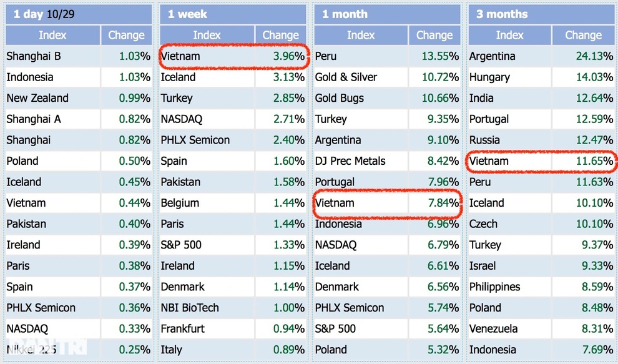Viewport: 618px width, 364px height.
Task: Select "Poland" in the 1 day table
Action: (x=22, y=161)
